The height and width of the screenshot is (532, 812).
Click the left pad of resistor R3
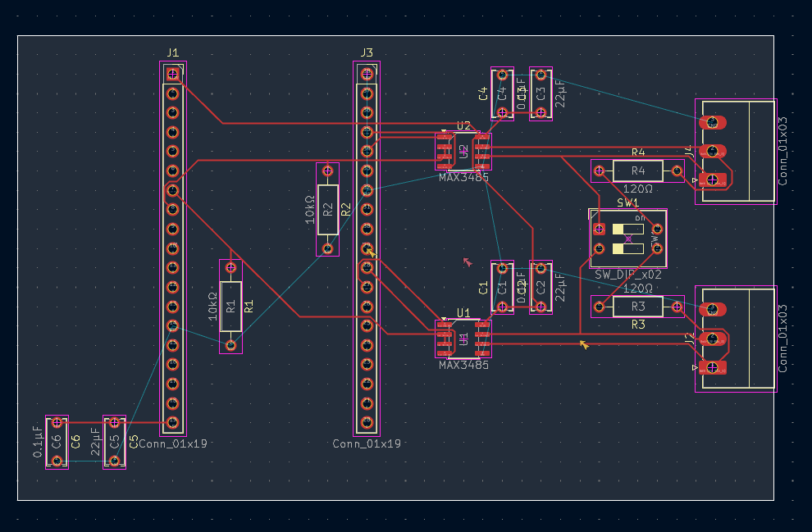(x=600, y=307)
